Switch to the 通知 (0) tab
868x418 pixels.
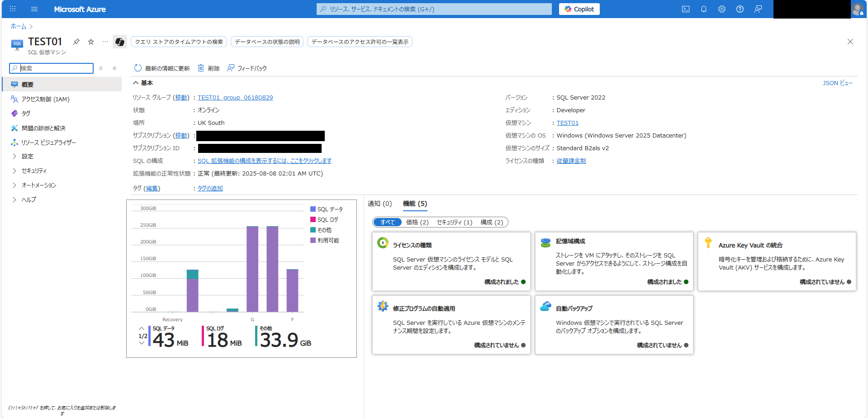(380, 204)
